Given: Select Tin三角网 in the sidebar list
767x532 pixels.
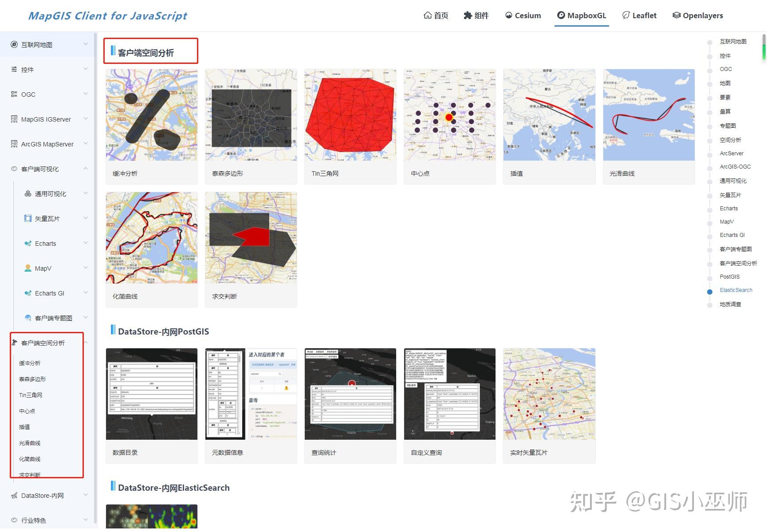Looking at the screenshot, I should 30,394.
